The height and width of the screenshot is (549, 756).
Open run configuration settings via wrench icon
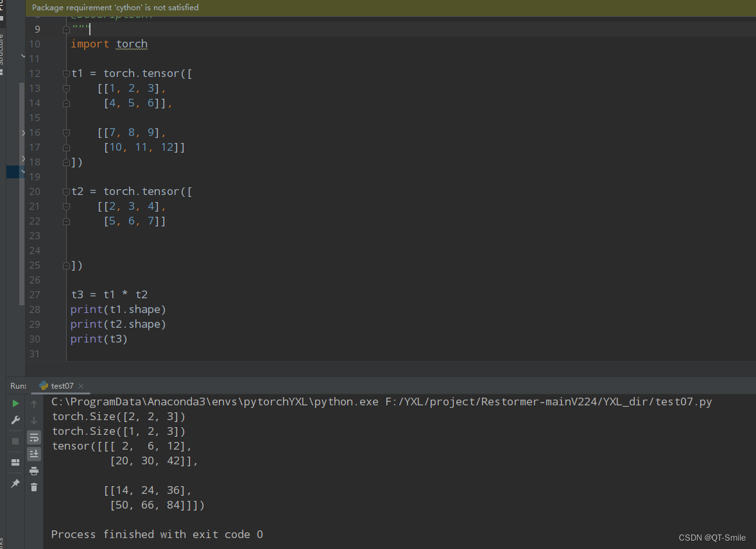point(15,420)
